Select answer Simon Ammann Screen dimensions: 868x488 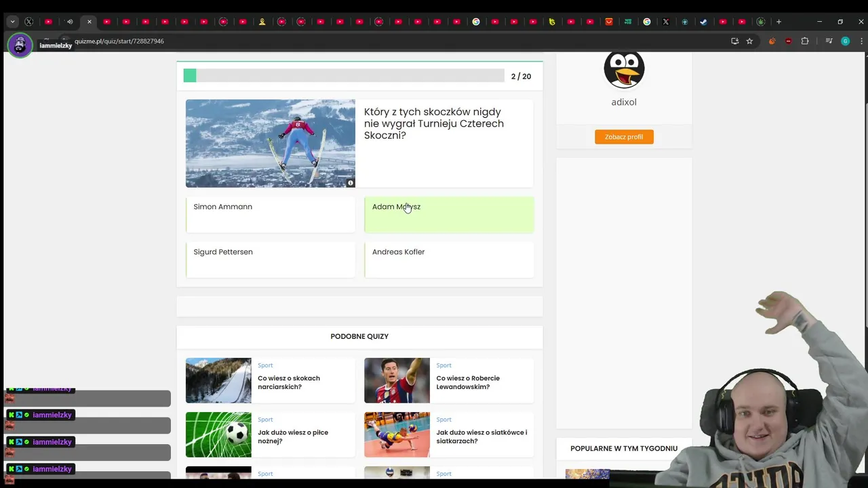[x=270, y=215]
